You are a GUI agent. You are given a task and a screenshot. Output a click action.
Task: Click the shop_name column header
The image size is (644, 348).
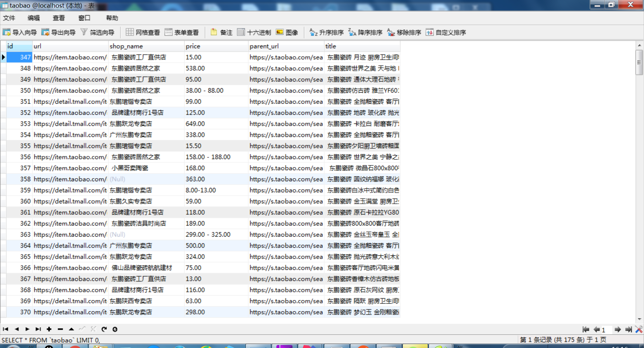coord(146,46)
